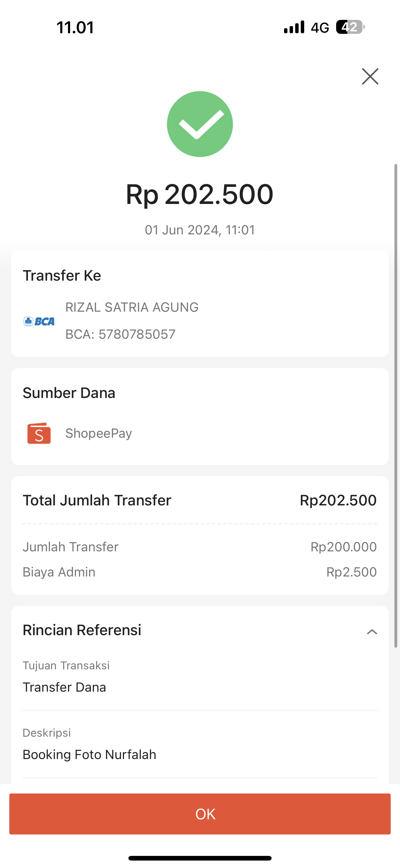Tap the status bar clock showing 11.01
This screenshot has height=868, width=400.
[x=75, y=27]
